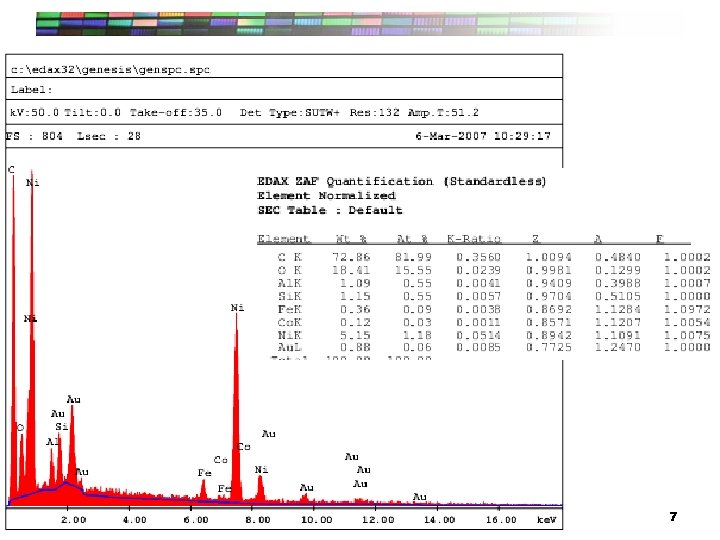The width and height of the screenshot is (720, 540).
Task: Click the "A" column header
Action: [x=597, y=239]
